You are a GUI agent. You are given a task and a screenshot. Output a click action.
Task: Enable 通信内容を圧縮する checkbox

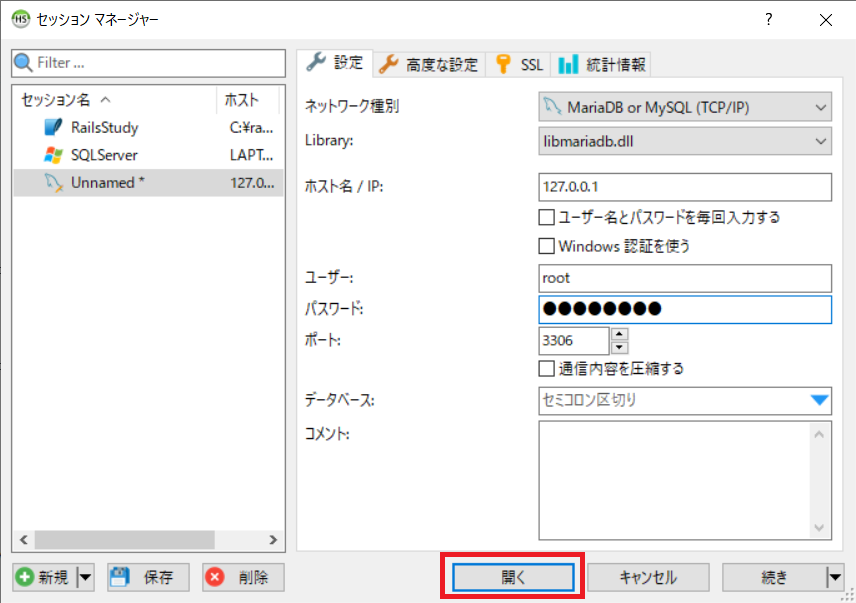[x=546, y=368]
